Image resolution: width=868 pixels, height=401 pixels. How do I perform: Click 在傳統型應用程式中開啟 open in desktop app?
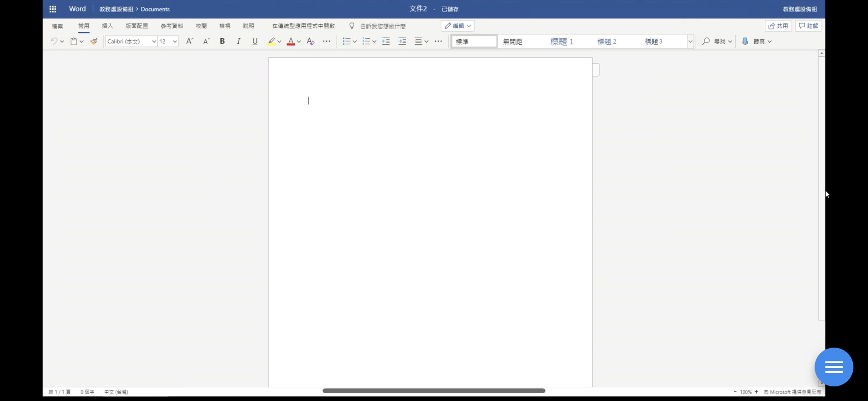[304, 26]
